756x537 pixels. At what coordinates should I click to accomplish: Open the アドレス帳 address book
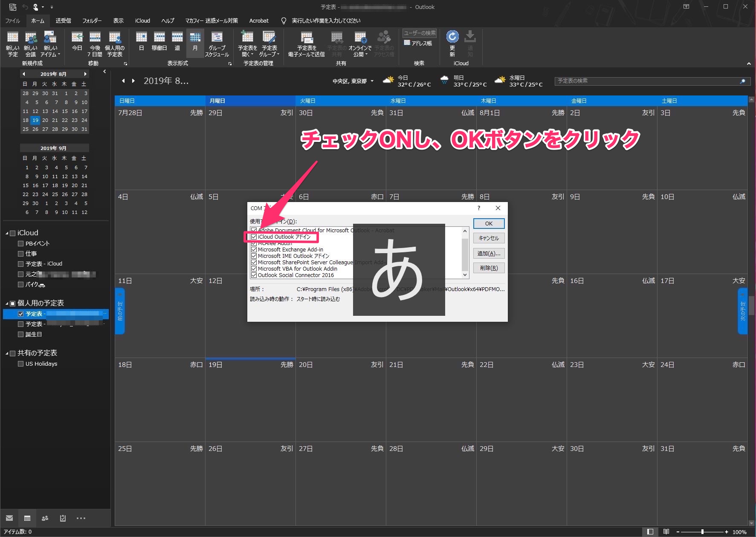[418, 43]
